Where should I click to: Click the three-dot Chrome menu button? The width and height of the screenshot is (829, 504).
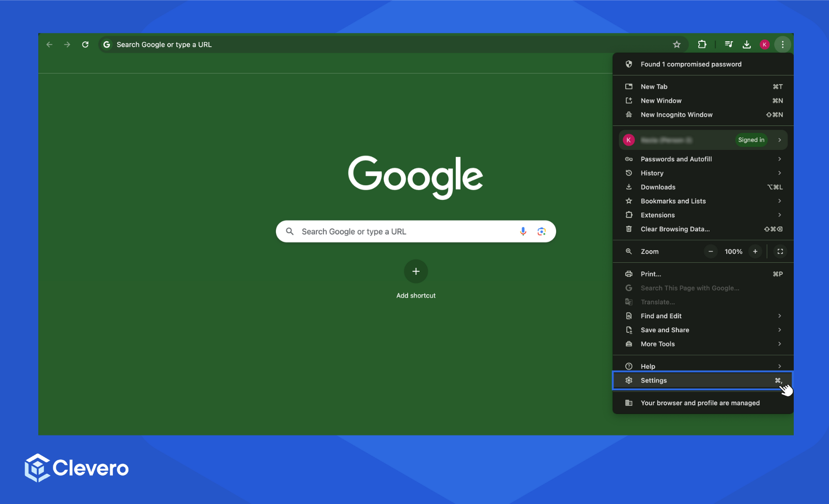pyautogui.click(x=783, y=44)
